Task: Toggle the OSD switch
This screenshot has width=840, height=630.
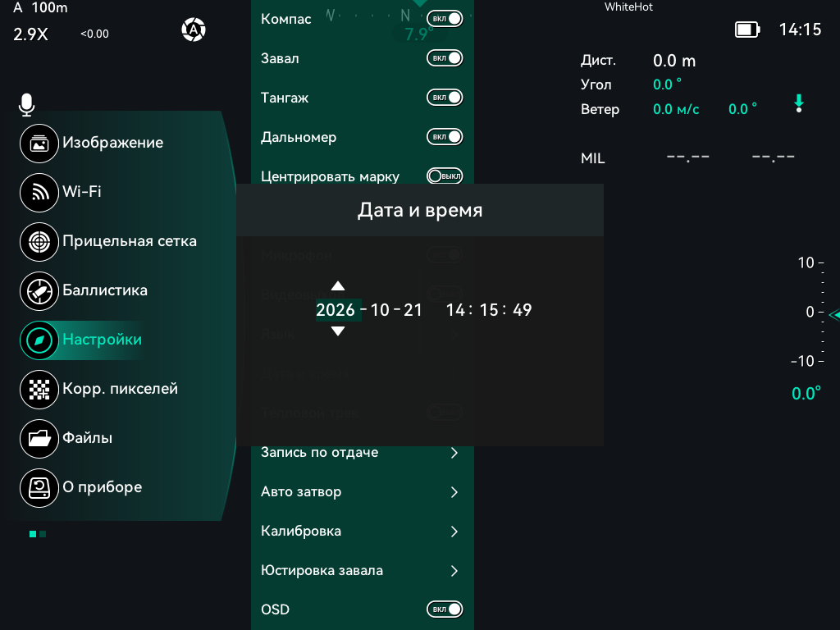Action: click(445, 609)
